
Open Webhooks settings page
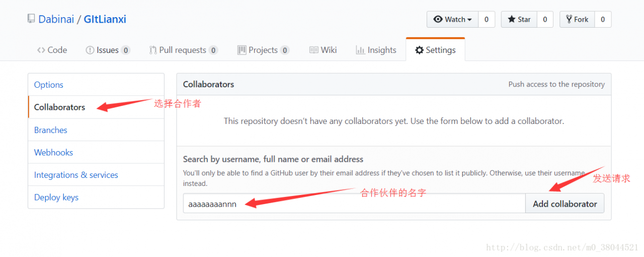point(53,152)
